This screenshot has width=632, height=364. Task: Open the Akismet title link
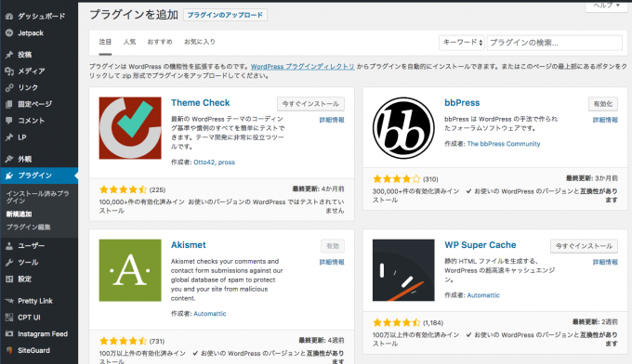(189, 245)
